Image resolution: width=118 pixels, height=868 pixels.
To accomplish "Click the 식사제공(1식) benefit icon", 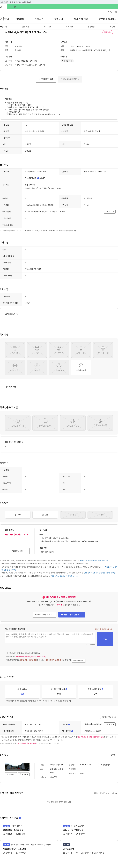I will click(81, 367).
